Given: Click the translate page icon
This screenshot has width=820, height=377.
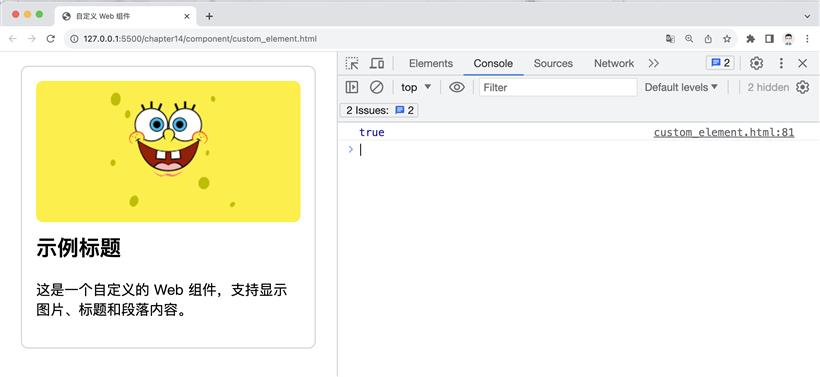Looking at the screenshot, I should (x=670, y=39).
